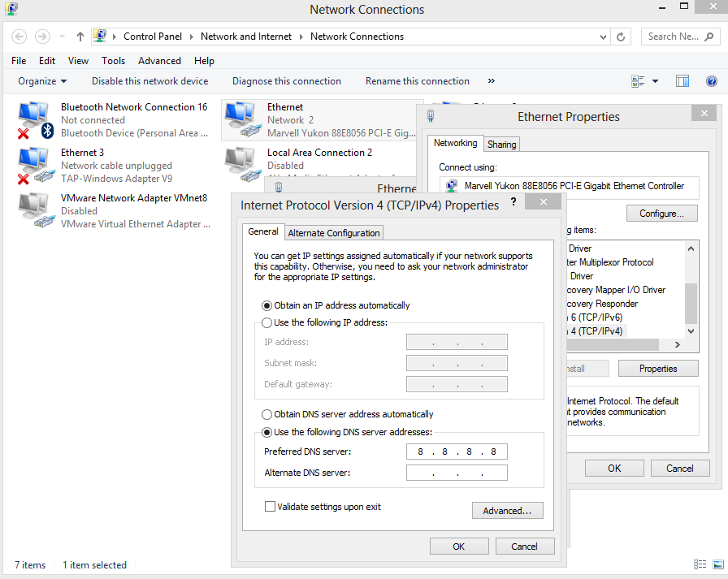Image resolution: width=728 pixels, height=579 pixels.
Task: Switch to the Sharing tab
Action: (x=501, y=145)
